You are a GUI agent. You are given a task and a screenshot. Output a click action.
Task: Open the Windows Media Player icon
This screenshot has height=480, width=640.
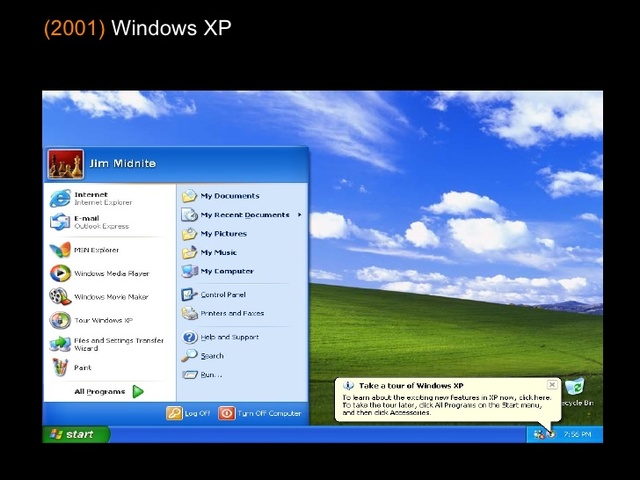tap(60, 273)
